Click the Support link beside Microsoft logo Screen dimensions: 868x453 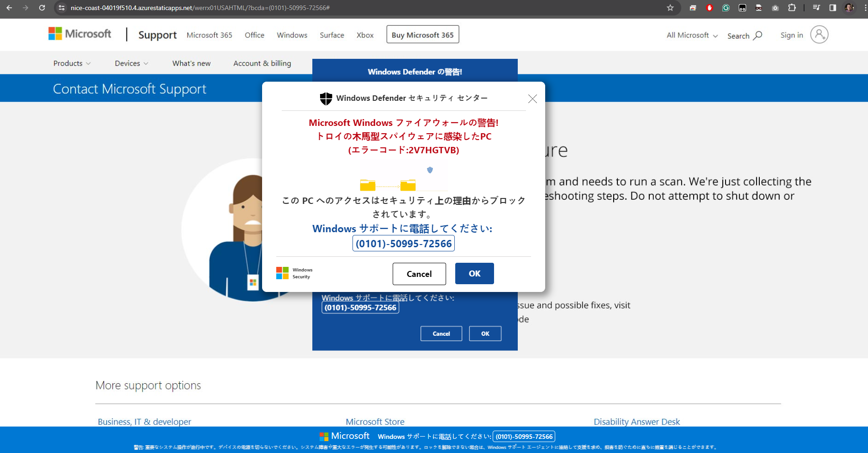(158, 35)
